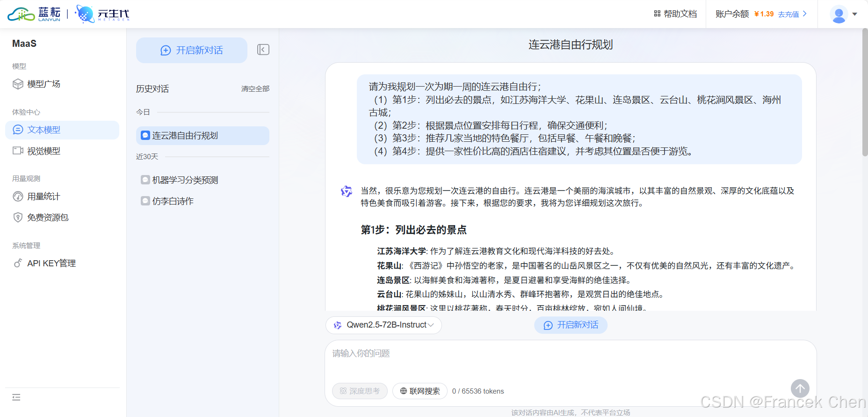Click the text model chat bubble icon
868x417 pixels.
pyautogui.click(x=18, y=130)
